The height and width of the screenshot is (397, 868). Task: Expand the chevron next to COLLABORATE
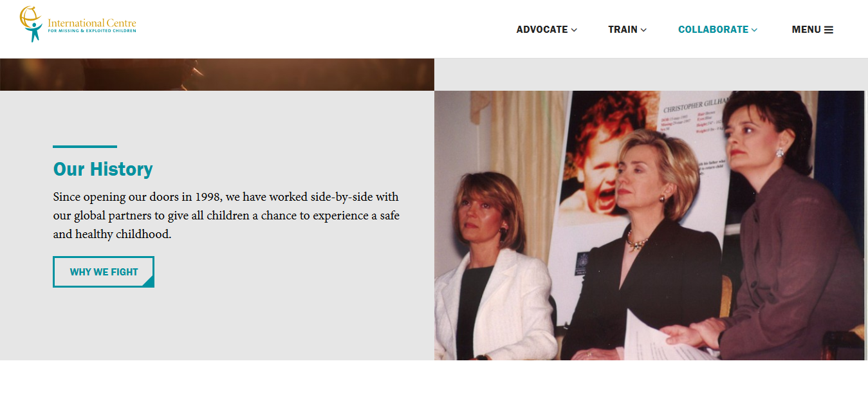(x=754, y=30)
